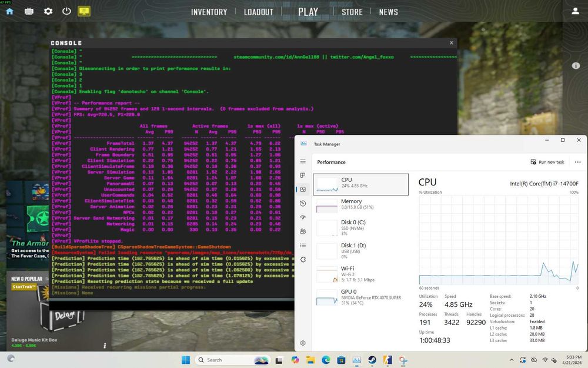Screen dimensions: 588x368
Task: Open Copilot from taskbar
Action: [x=295, y=360]
